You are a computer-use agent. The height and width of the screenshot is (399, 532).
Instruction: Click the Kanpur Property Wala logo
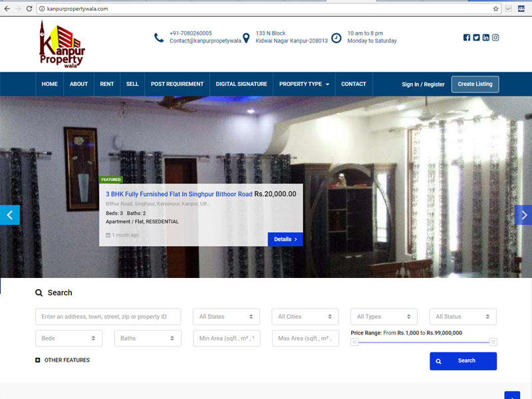click(x=62, y=45)
